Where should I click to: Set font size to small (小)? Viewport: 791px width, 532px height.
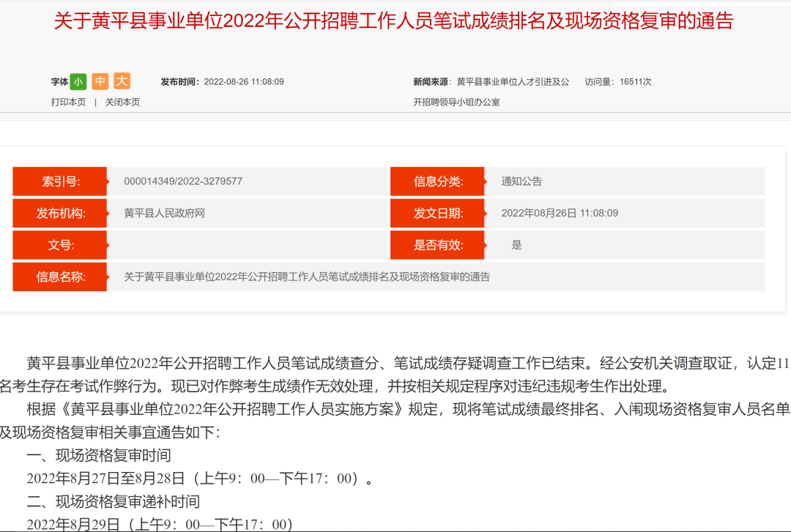(78, 81)
